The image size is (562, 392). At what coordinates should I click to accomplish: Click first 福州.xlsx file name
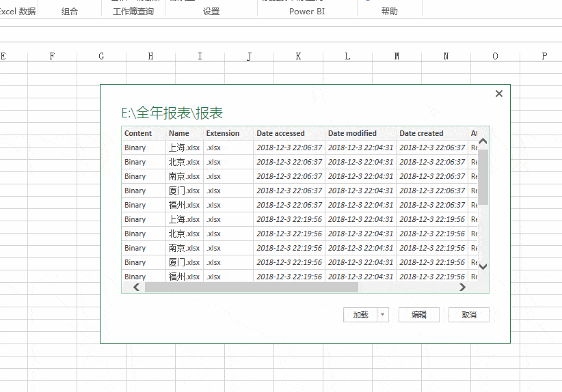pyautogui.click(x=184, y=205)
